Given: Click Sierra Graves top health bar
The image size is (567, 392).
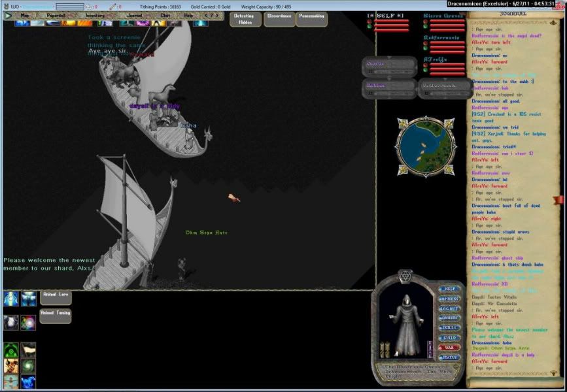Looking at the screenshot, I should click(447, 22).
